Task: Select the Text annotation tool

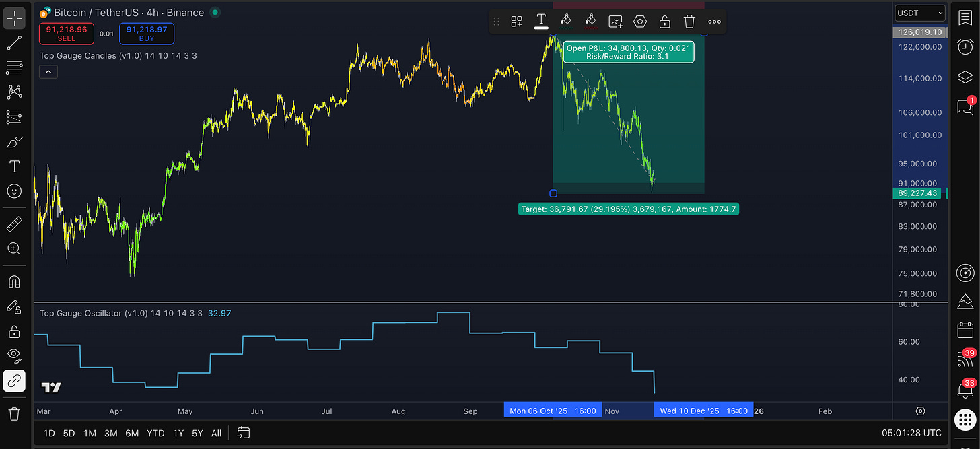Action: [14, 166]
